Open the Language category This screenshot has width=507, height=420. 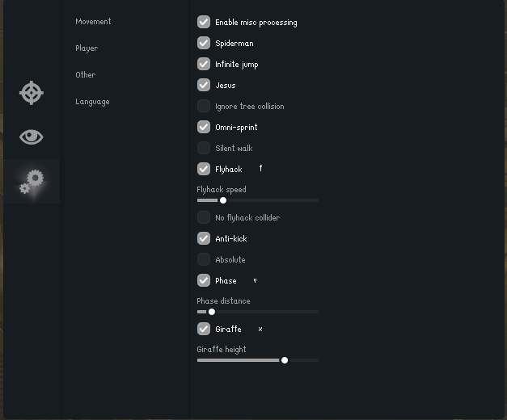[92, 102]
